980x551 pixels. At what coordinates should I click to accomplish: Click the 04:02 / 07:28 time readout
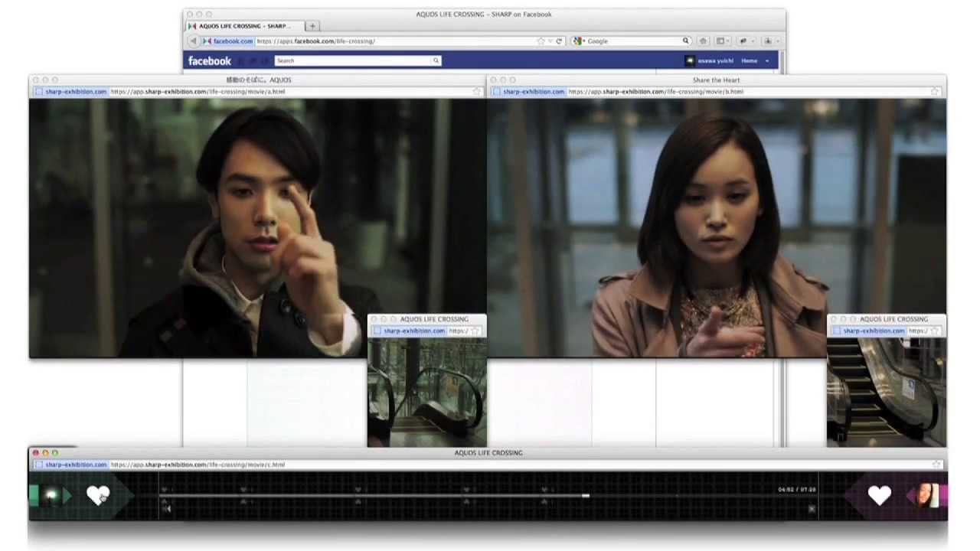[x=796, y=489]
